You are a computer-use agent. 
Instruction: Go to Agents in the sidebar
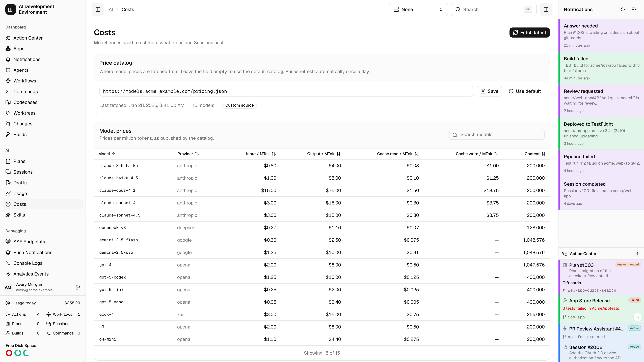point(43,70)
